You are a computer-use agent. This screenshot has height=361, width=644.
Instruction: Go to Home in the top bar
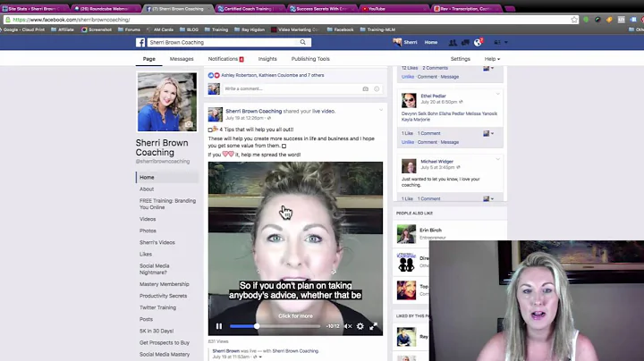(431, 42)
